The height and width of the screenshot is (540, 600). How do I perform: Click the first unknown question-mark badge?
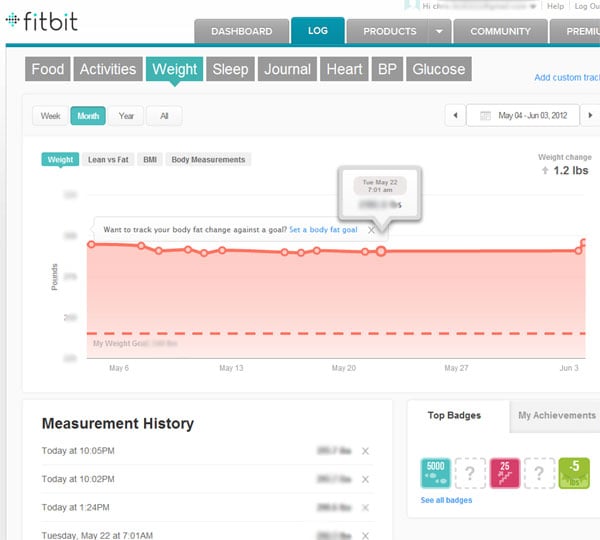tap(470, 473)
